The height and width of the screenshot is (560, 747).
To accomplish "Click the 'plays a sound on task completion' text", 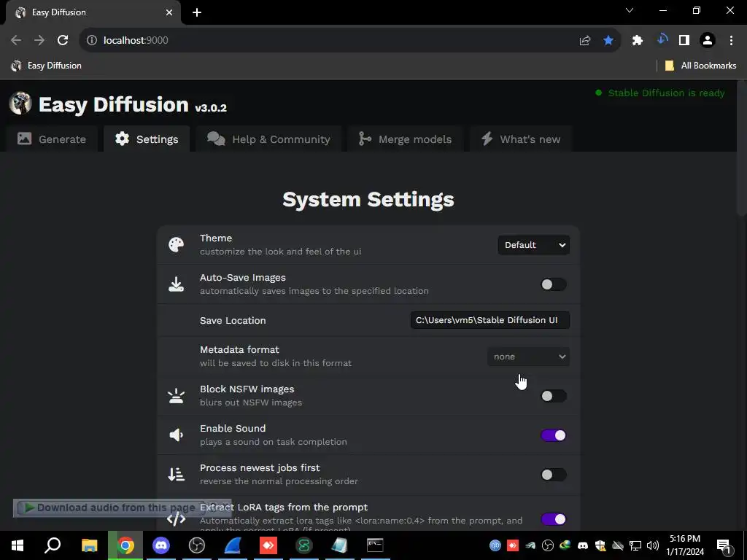I will click(x=273, y=442).
